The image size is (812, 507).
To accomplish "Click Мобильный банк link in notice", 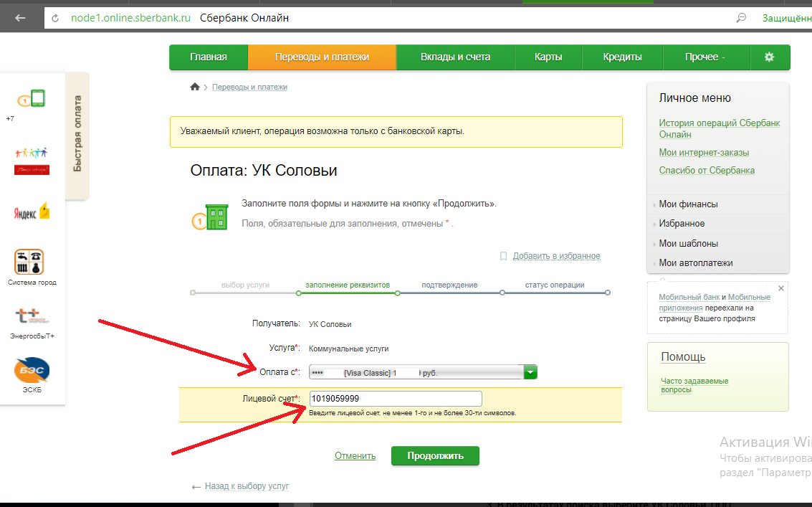I will pyautogui.click(x=689, y=297).
